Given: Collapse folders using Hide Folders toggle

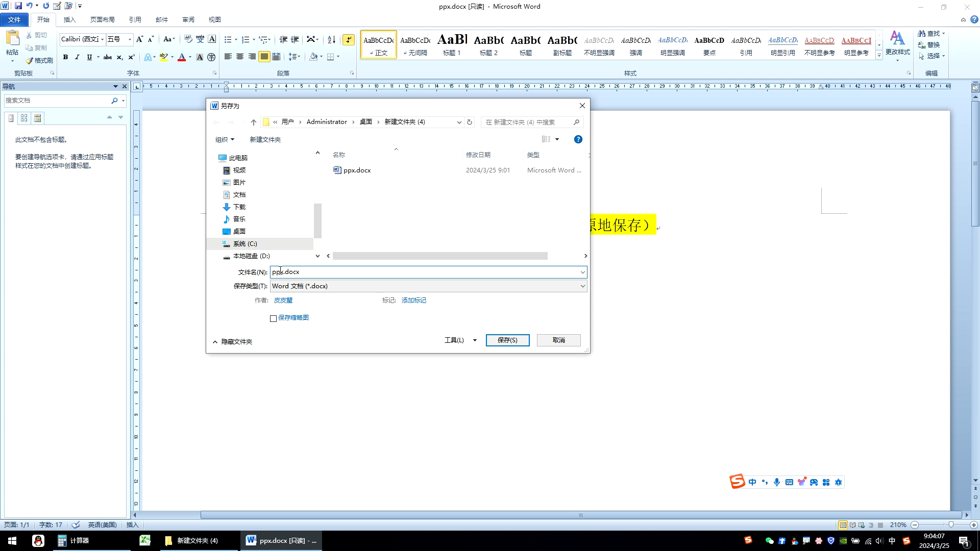Looking at the screenshot, I should [233, 342].
